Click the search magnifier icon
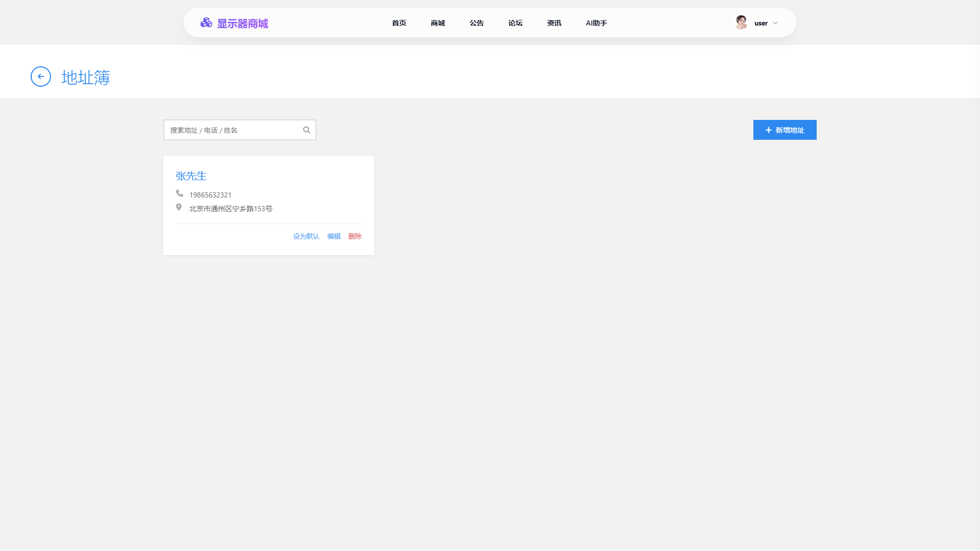This screenshot has width=980, height=551. [x=307, y=130]
